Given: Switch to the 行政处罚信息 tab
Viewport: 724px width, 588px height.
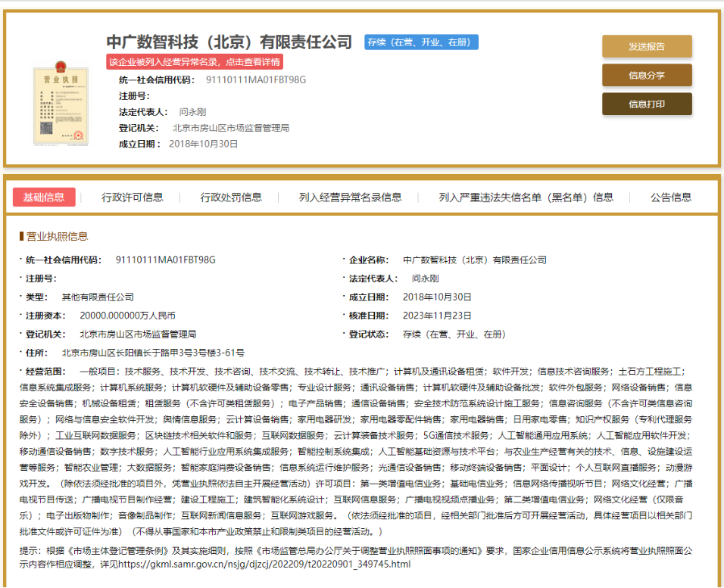Looking at the screenshot, I should (x=231, y=197).
